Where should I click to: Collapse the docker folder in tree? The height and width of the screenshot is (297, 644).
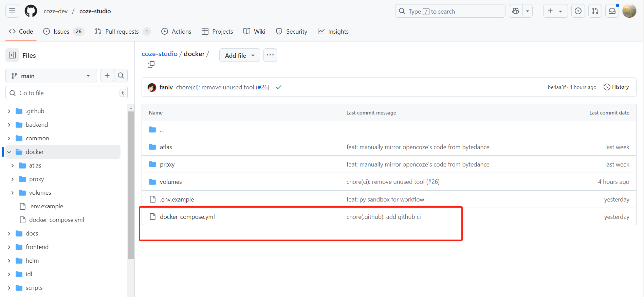pyautogui.click(x=9, y=152)
